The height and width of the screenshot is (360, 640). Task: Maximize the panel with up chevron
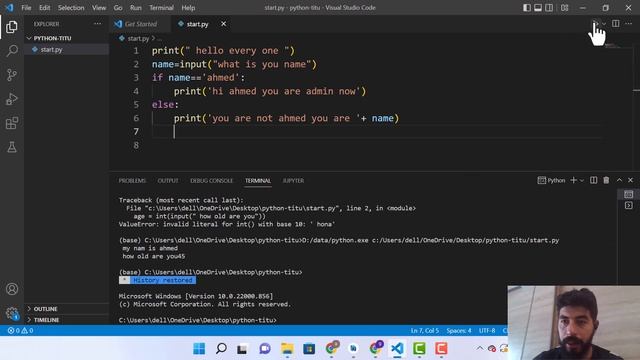click(x=619, y=180)
